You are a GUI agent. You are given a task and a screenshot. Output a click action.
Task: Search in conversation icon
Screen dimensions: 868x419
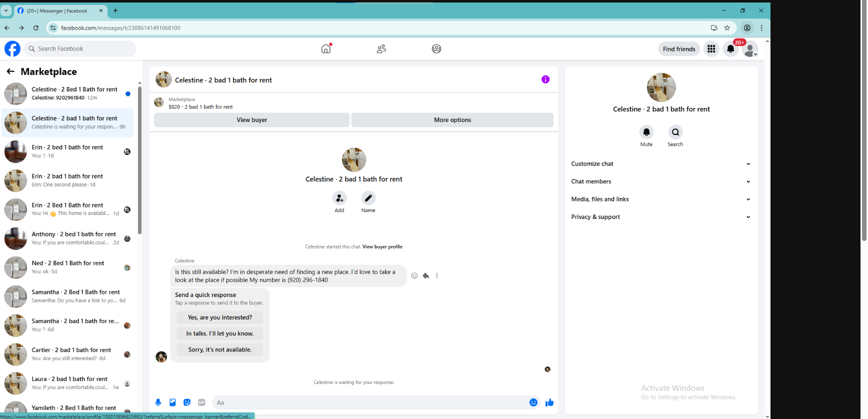click(675, 132)
